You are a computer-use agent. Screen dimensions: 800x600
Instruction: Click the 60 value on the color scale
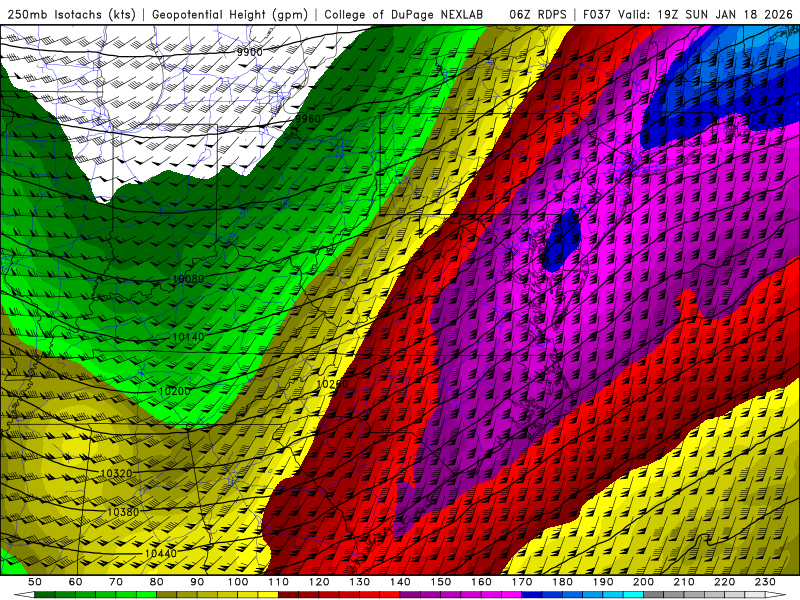click(76, 582)
